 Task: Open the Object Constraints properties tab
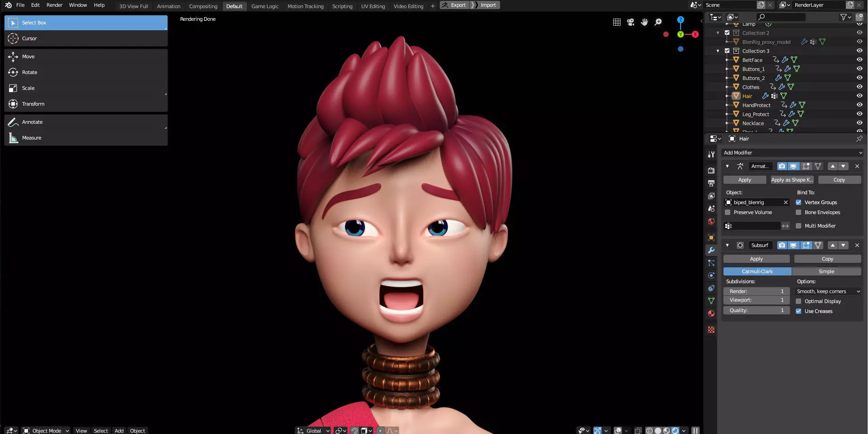[711, 288]
